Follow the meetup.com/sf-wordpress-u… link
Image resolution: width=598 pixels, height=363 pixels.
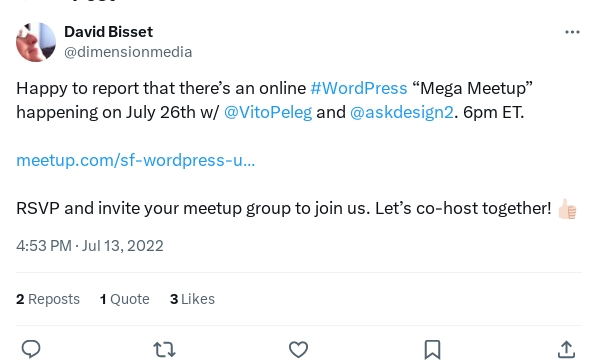[x=135, y=160]
